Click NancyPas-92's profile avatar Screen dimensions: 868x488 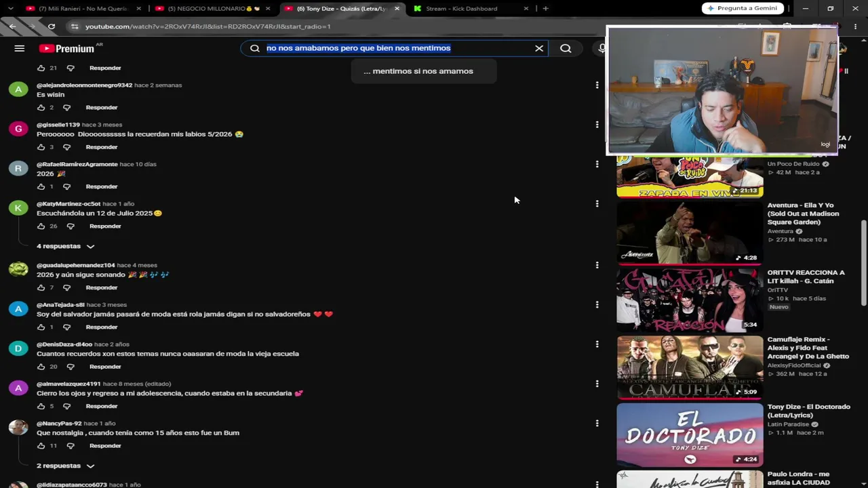tap(18, 427)
